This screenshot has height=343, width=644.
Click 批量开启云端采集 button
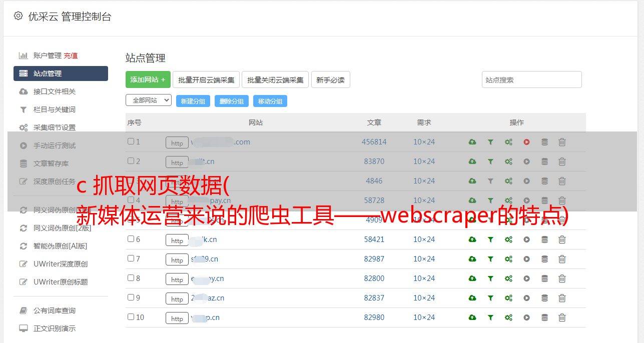click(206, 79)
